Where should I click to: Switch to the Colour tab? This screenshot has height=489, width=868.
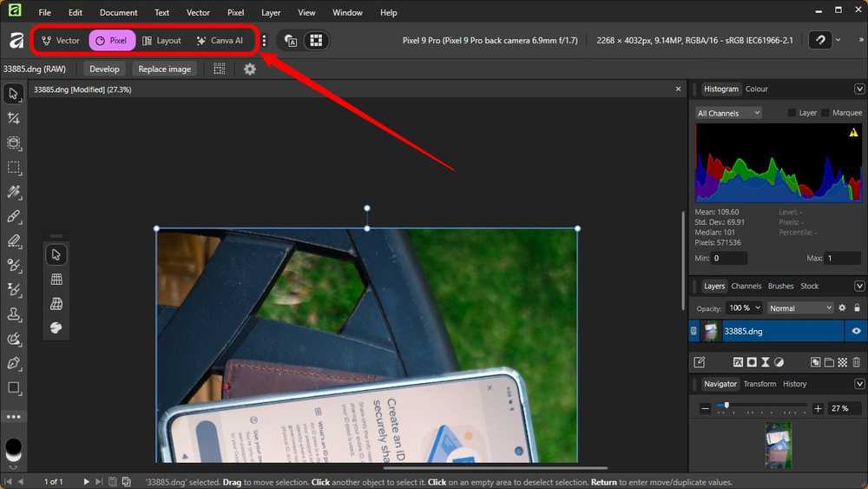point(756,89)
